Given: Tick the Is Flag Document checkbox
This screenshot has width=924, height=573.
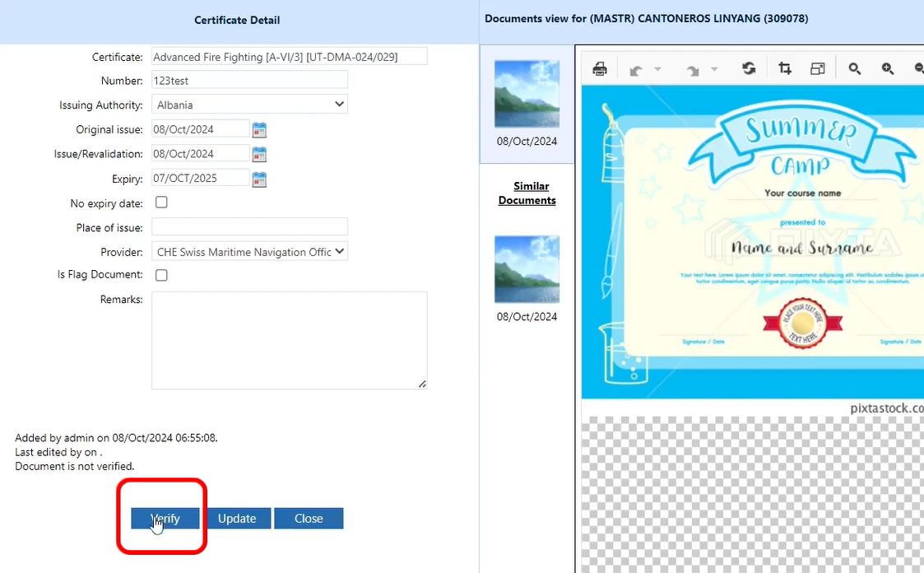Looking at the screenshot, I should pos(161,275).
